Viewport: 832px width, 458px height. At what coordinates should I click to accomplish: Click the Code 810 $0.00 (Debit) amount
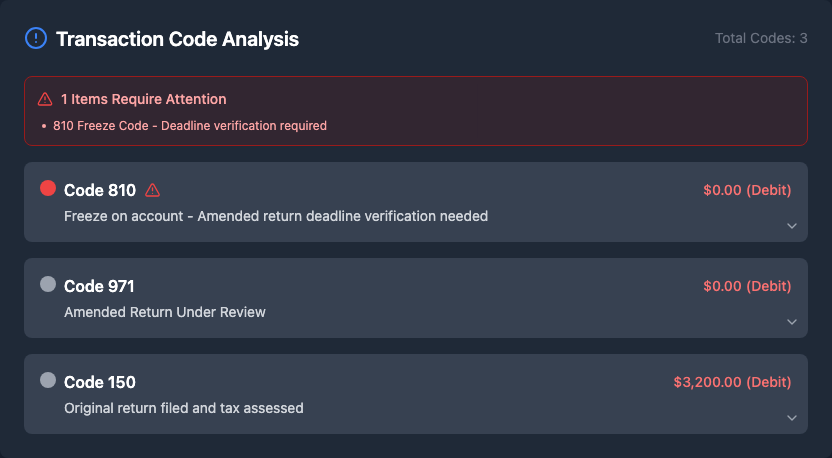(x=747, y=190)
